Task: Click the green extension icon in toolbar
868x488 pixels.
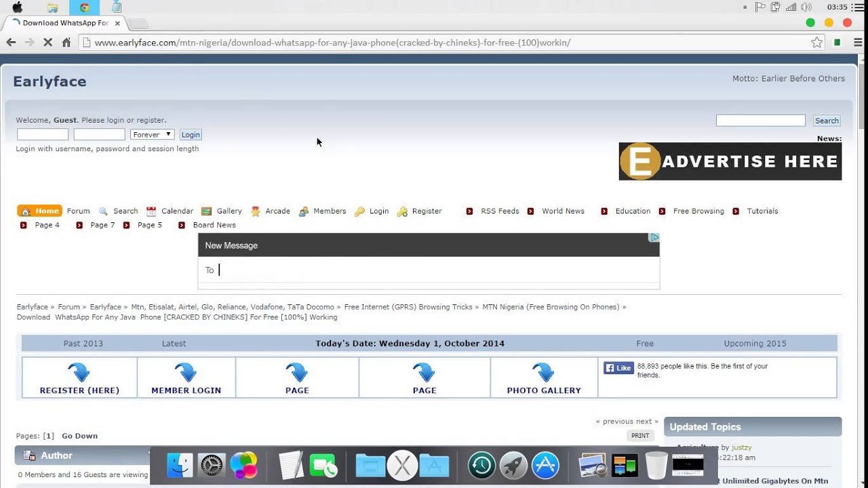Action: point(837,42)
